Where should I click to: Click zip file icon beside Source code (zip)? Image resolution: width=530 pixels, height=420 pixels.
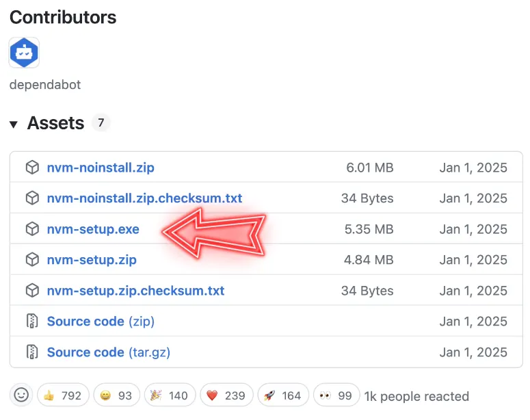32,321
